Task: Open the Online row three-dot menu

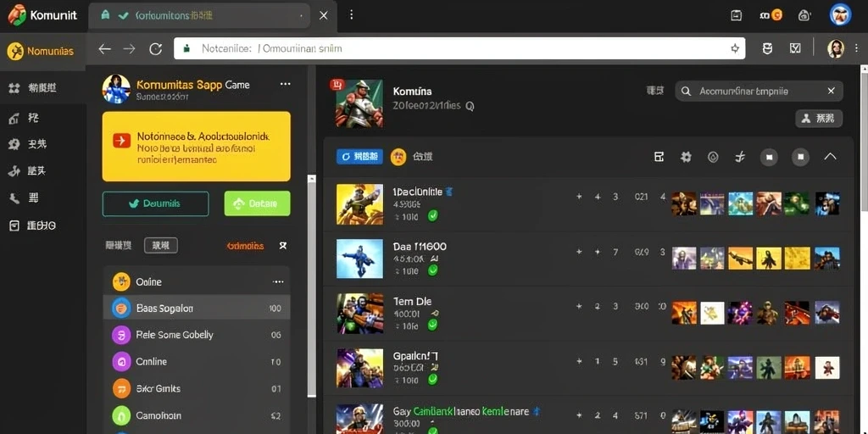Action: click(x=278, y=281)
